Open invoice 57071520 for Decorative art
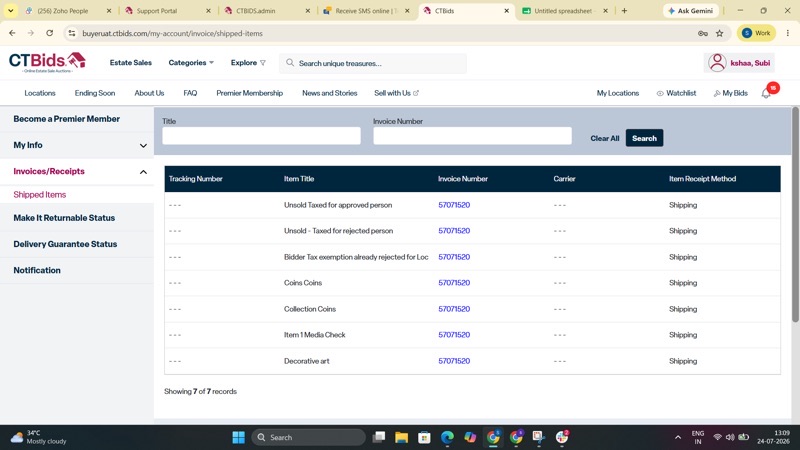 click(454, 361)
